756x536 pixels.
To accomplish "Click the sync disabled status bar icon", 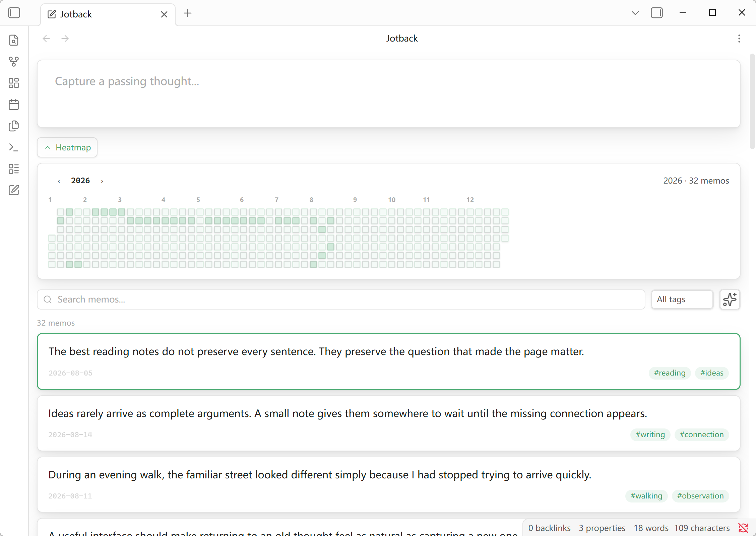I will [x=743, y=528].
